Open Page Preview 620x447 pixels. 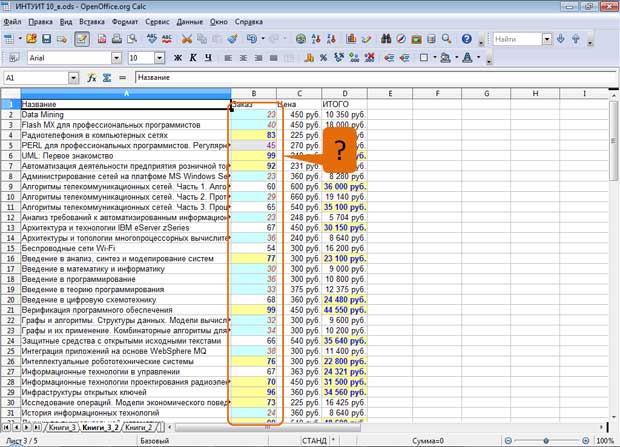click(132, 39)
